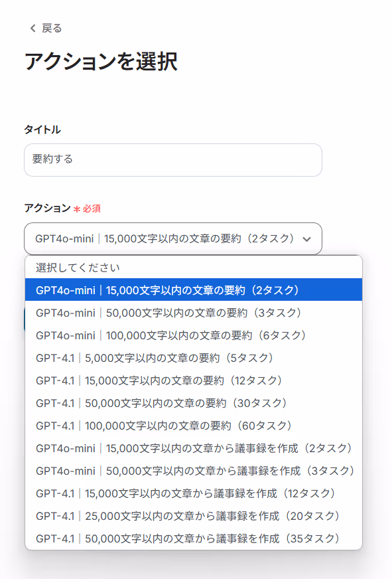
Task: Choose GPT-4.1 100,000文字以内の文章の要約（60タスク）
Action: click(194, 426)
